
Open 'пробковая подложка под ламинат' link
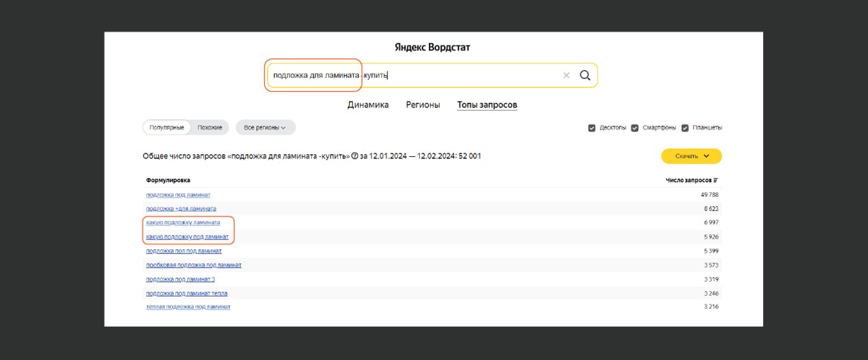(x=194, y=265)
